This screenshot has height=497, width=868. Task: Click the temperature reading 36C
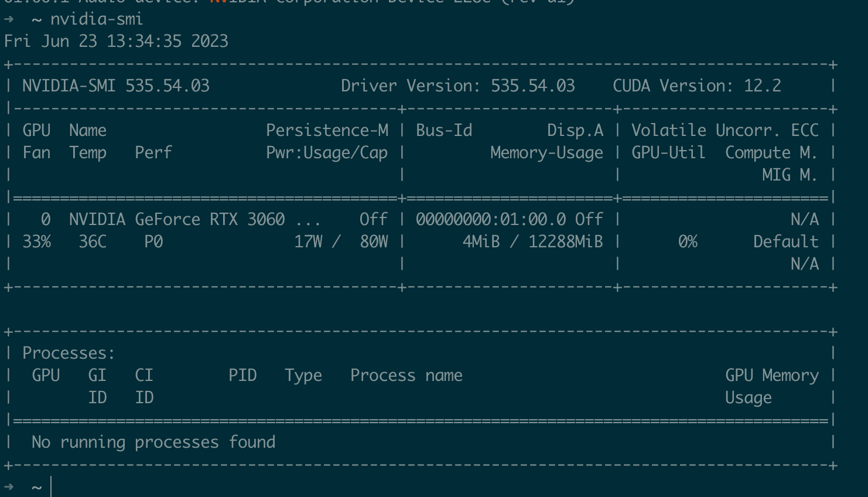[x=93, y=242]
